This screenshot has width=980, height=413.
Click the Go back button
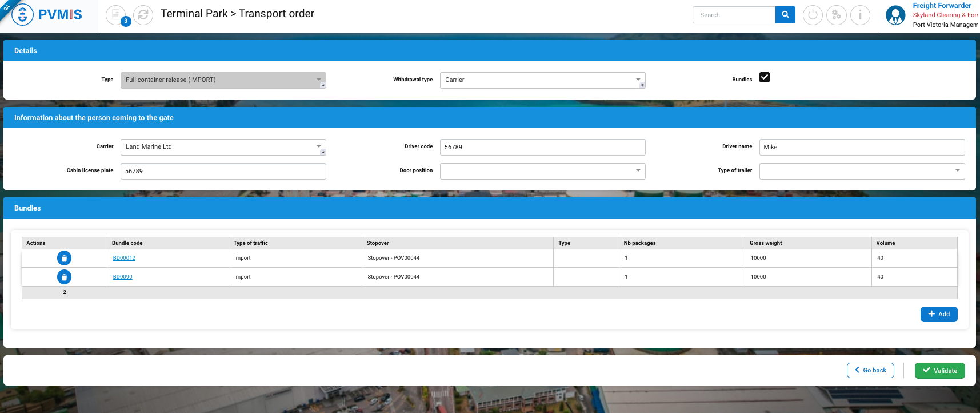pos(870,371)
